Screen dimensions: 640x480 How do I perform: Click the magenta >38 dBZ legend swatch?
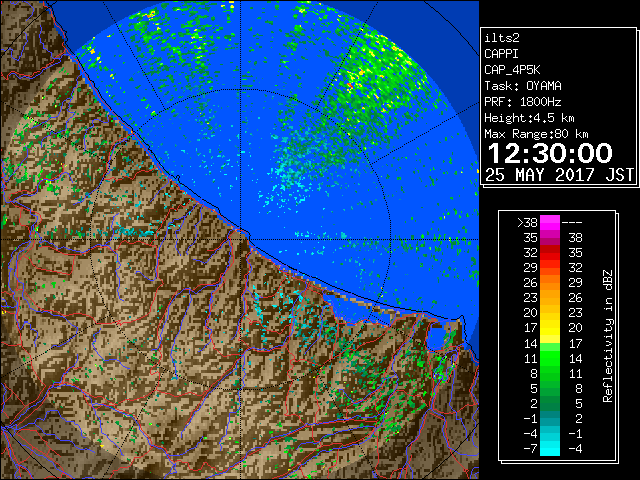click(x=550, y=222)
